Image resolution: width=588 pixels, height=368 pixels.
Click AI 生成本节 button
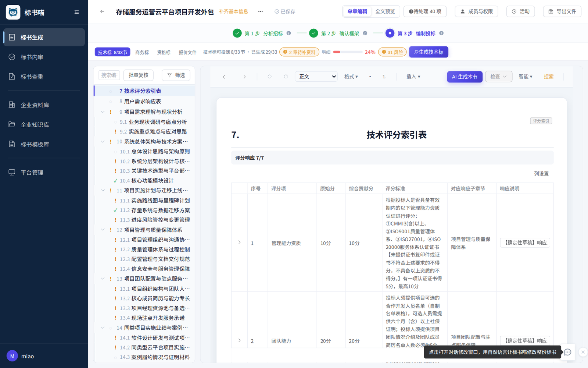[465, 77]
